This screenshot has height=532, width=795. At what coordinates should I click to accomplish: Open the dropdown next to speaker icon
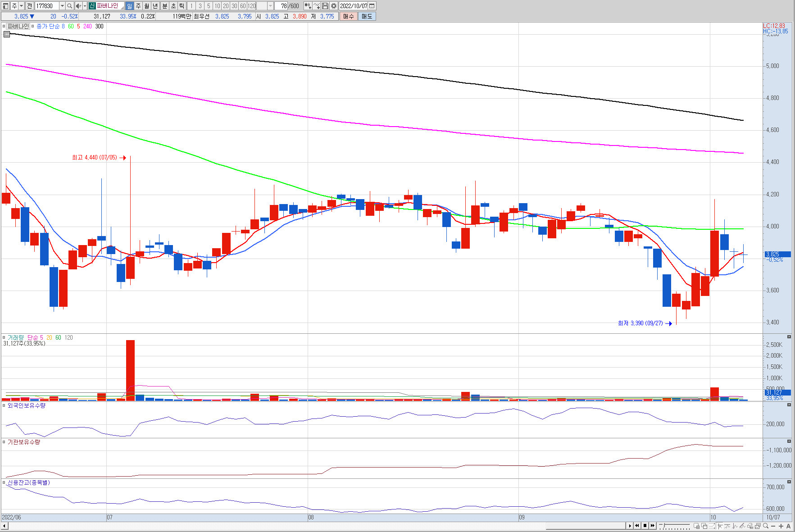[85, 6]
